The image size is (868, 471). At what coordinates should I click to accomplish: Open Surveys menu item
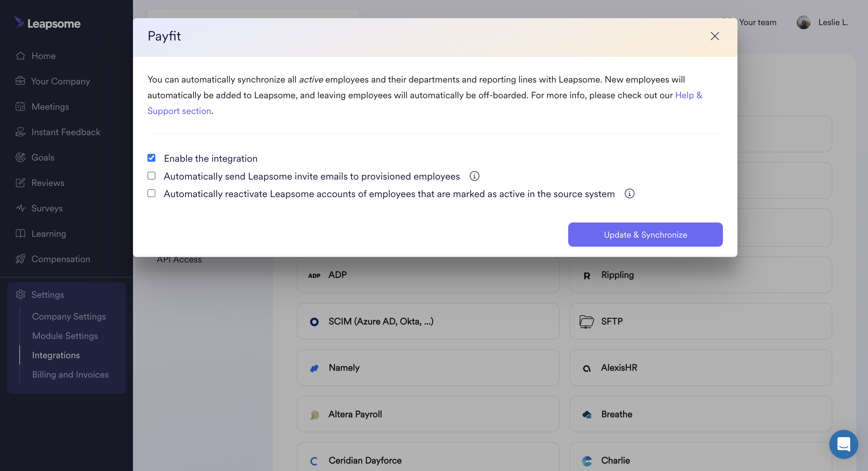click(x=47, y=208)
